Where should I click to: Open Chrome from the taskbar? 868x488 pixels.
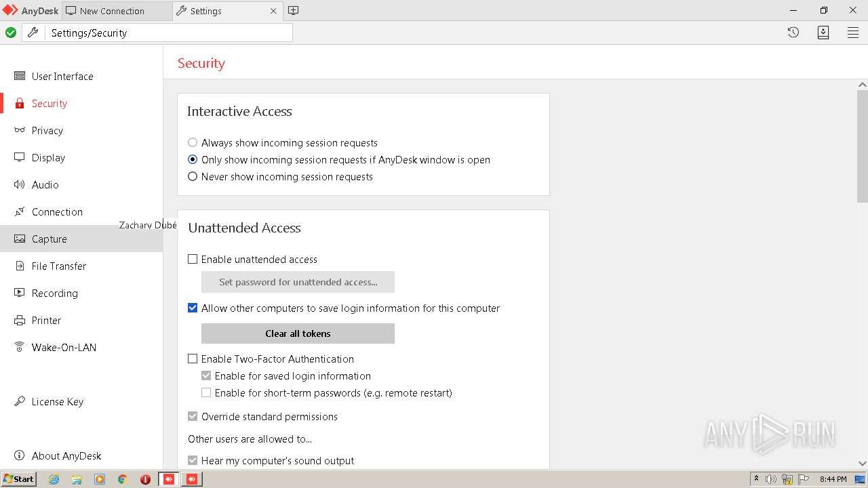122,479
